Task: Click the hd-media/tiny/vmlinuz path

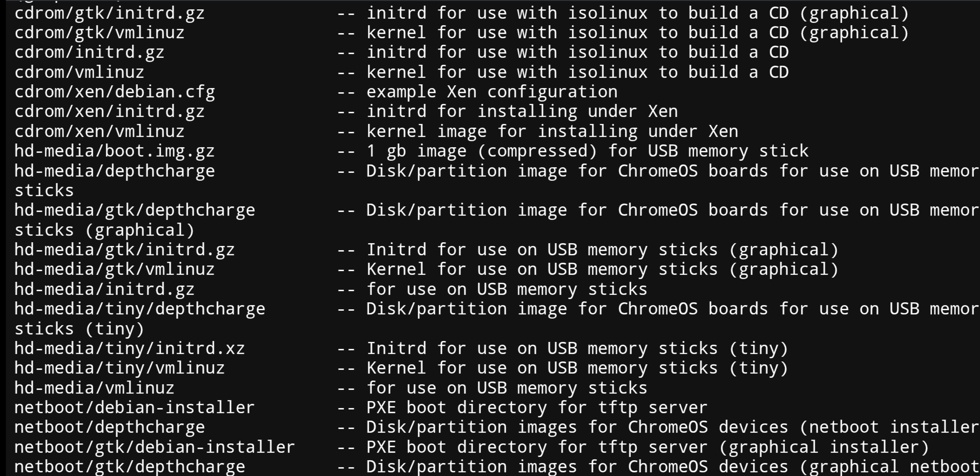Action: pyautogui.click(x=120, y=368)
